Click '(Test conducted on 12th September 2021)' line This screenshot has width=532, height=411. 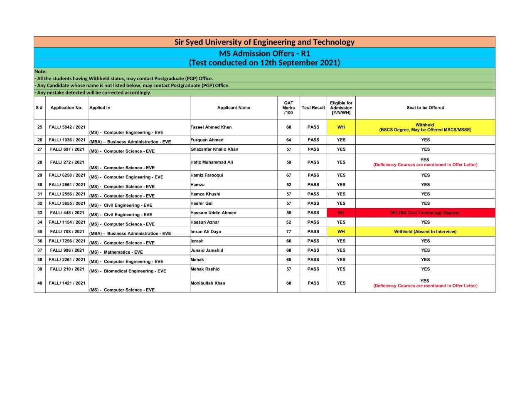pyautogui.click(x=264, y=63)
